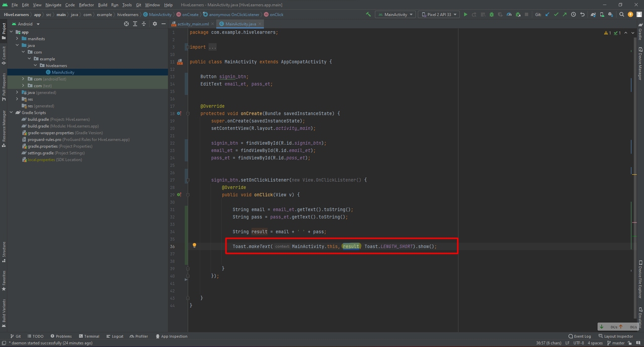Image resolution: width=644 pixels, height=347 pixels.
Task: Open the Android Profiler gauge icon
Action: (509, 15)
